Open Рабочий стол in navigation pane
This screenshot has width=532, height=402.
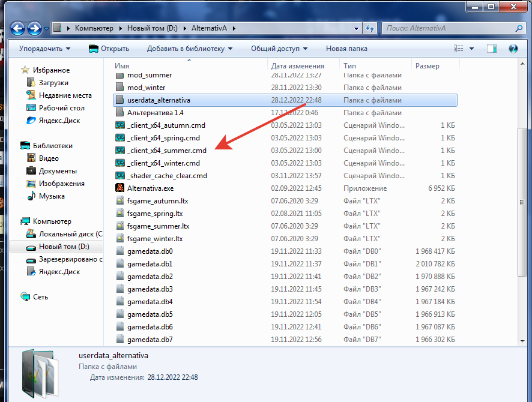coord(61,108)
